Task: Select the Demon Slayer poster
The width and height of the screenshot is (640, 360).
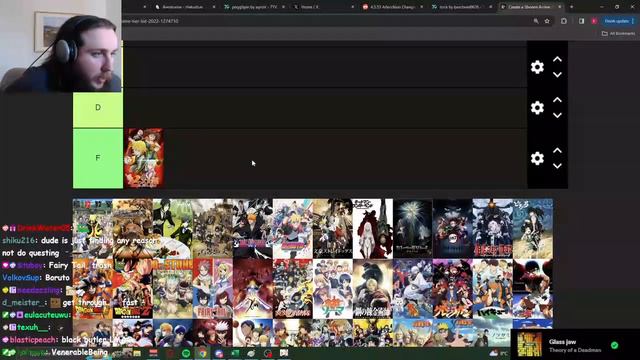Action: (x=453, y=229)
